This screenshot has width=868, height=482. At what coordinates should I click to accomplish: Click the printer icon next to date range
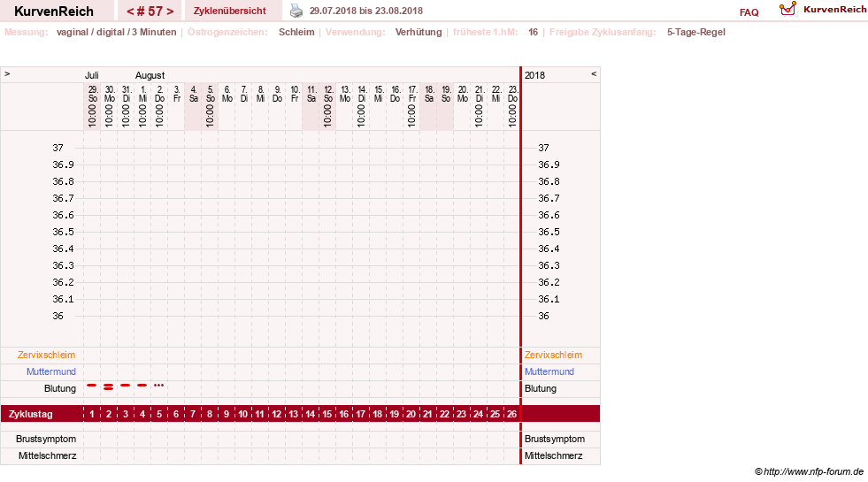296,11
